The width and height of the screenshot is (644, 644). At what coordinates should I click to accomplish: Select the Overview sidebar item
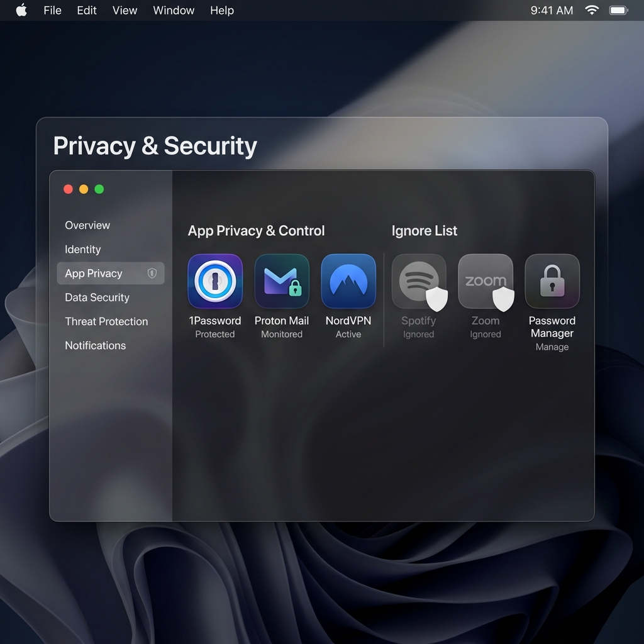(x=87, y=225)
